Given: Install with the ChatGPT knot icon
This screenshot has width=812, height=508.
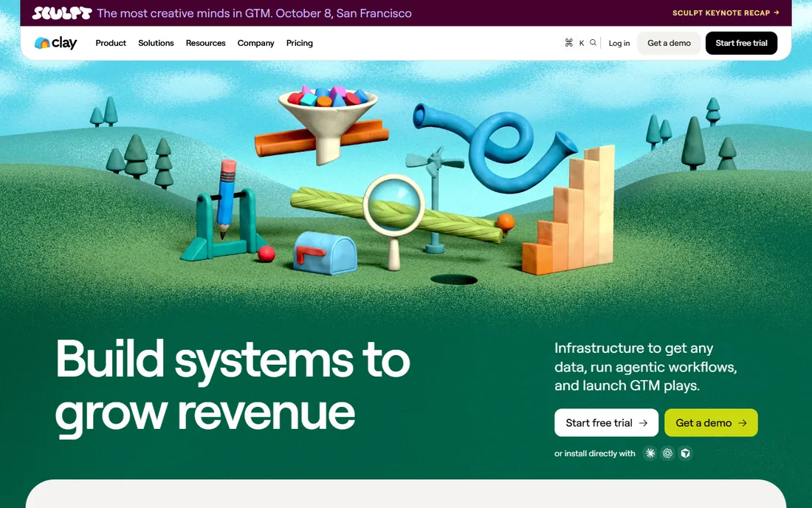Looking at the screenshot, I should tap(667, 453).
